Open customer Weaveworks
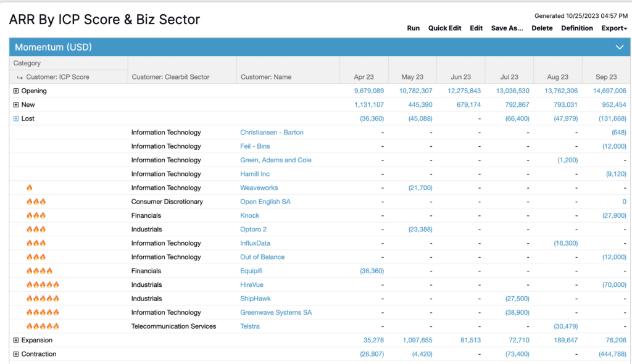The height and width of the screenshot is (364, 632). (x=259, y=188)
